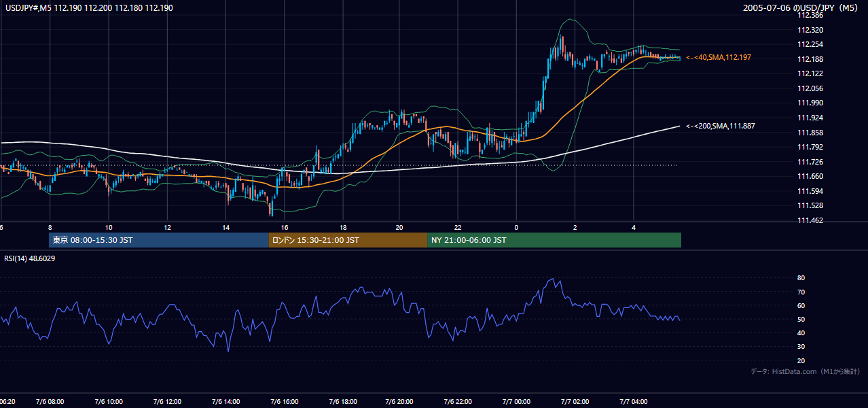The height and width of the screenshot is (408, 868).
Task: Click the 7/6 18:00 time axis label
Action: click(x=344, y=402)
